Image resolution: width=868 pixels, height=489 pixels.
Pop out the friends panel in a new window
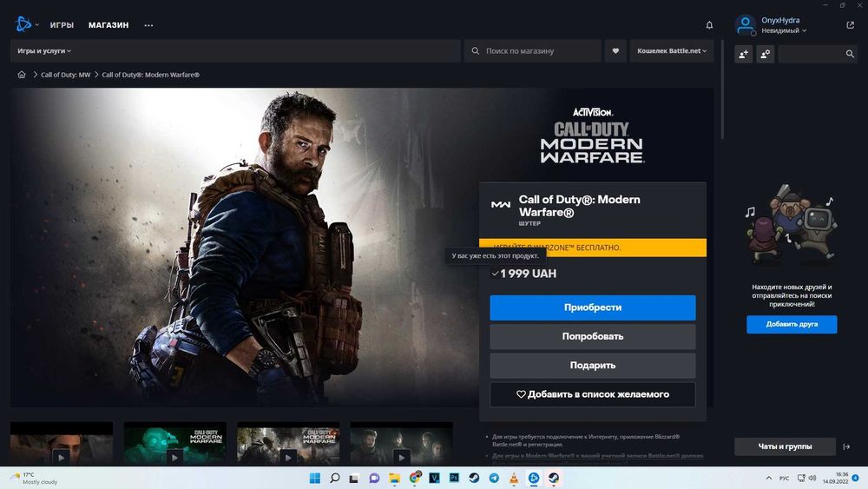(851, 25)
